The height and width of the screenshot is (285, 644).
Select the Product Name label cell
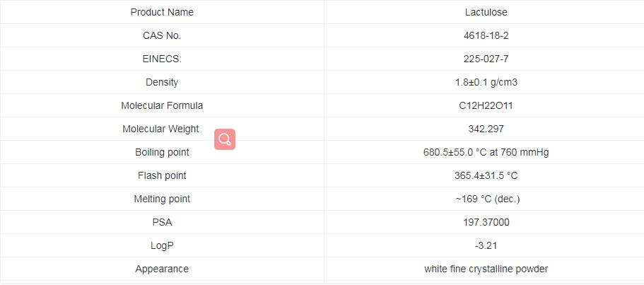coord(162,12)
